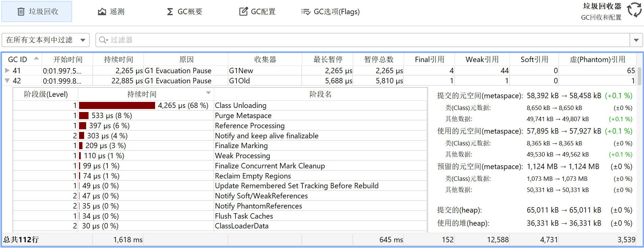This screenshot has width=644, height=248.
Task: Click the GC table vertical scrollbar
Action: pos(639,76)
